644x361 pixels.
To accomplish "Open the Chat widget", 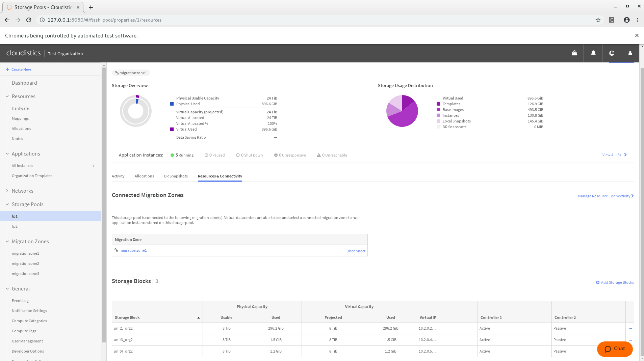I will tap(615, 349).
